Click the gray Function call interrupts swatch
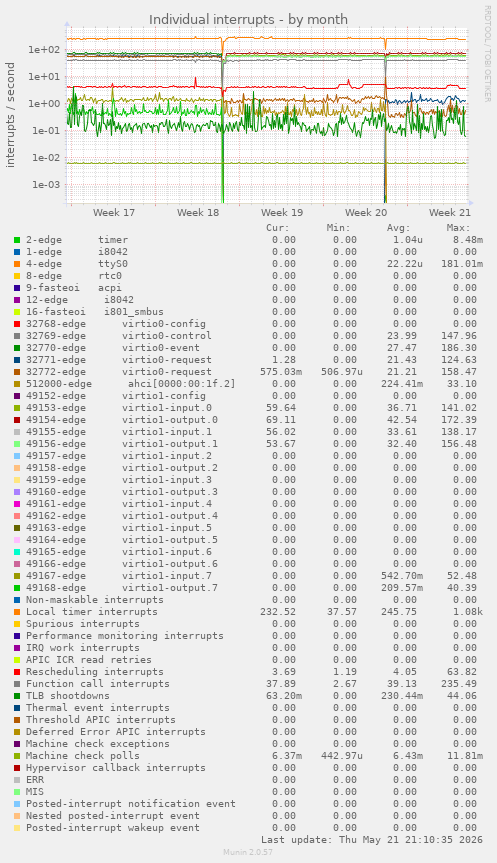This screenshot has width=497, height=863. point(17,684)
